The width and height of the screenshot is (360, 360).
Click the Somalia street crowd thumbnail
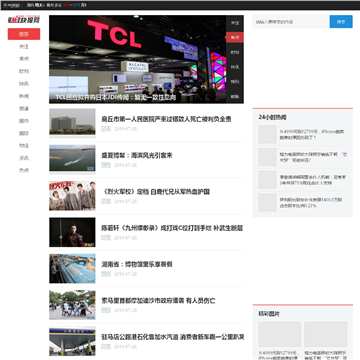tap(72, 305)
